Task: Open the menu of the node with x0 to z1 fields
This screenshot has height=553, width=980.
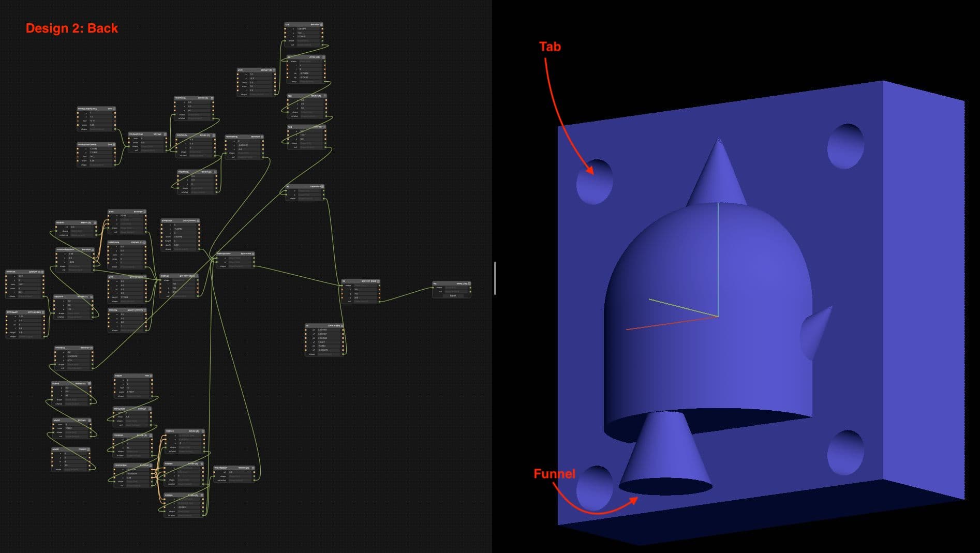Action: pos(342,326)
